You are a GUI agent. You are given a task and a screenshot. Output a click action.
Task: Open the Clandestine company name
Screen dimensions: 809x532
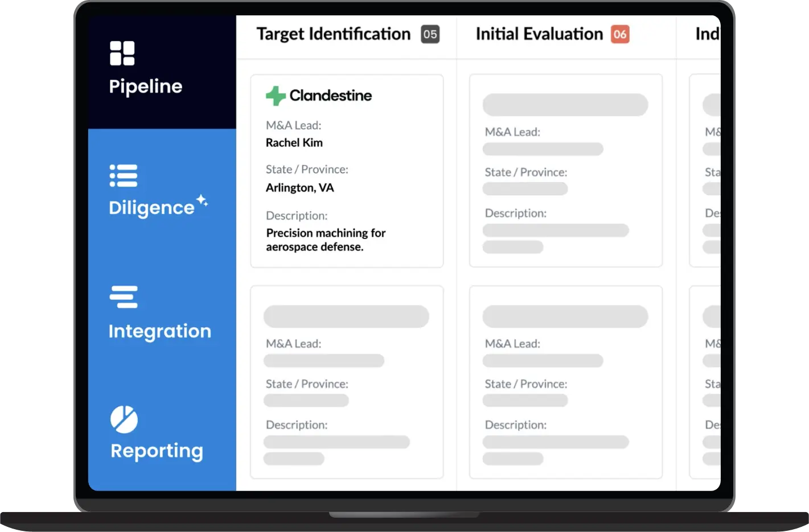(x=330, y=96)
